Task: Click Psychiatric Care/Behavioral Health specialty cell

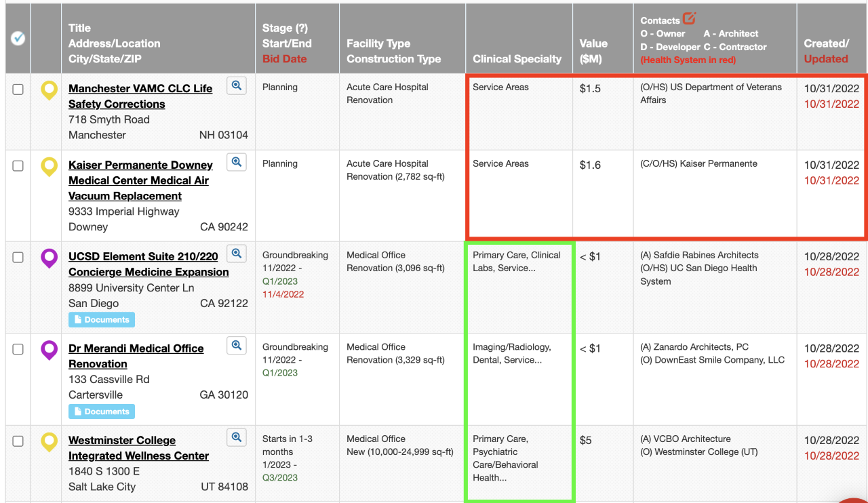Action: [x=505, y=458]
